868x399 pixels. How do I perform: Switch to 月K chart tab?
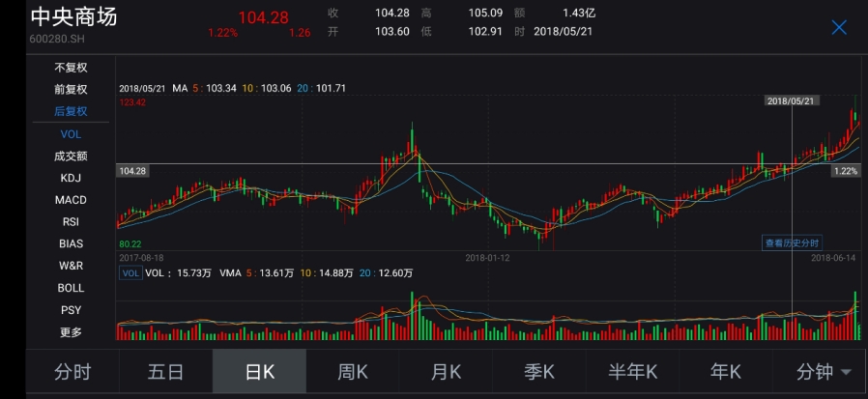pyautogui.click(x=446, y=372)
